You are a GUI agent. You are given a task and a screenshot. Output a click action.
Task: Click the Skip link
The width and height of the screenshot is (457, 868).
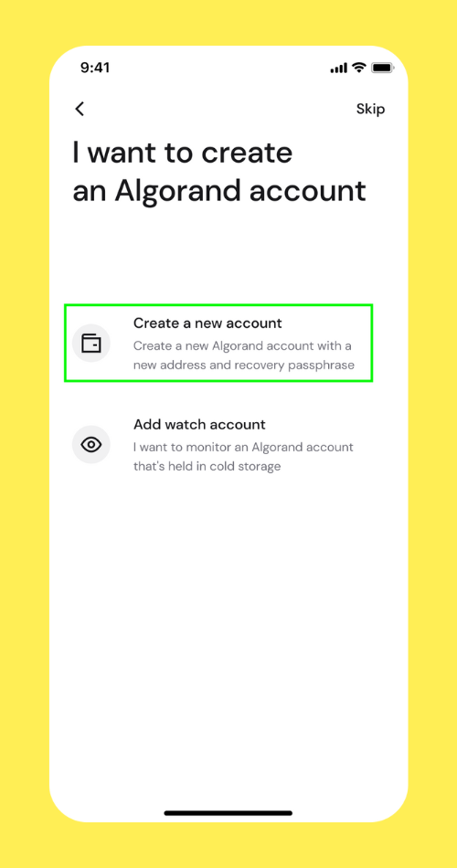pyautogui.click(x=370, y=109)
